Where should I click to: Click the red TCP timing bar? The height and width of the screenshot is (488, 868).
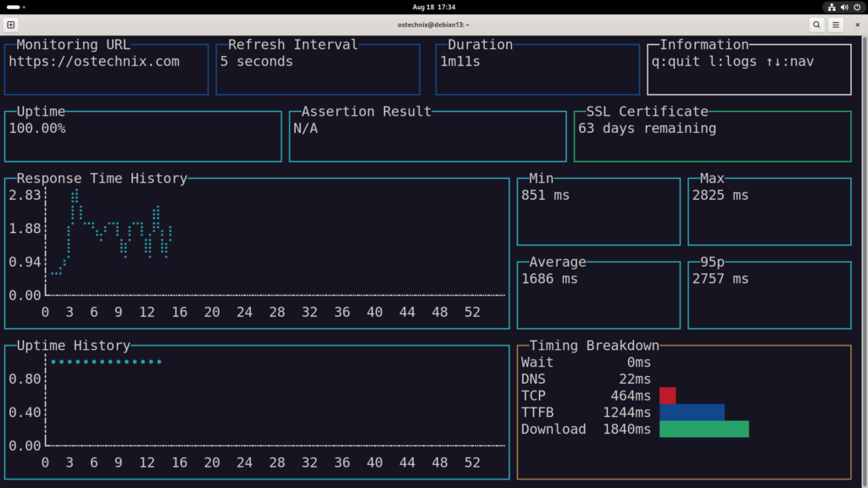(668, 396)
